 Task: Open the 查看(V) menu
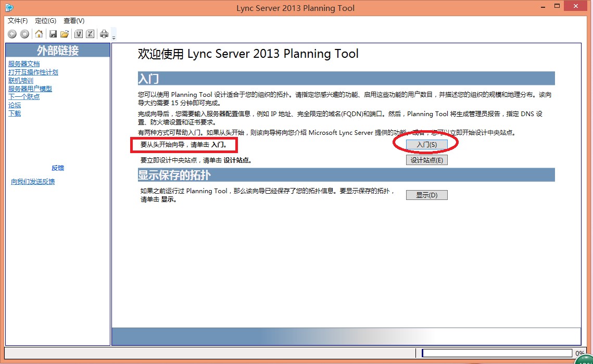coord(74,21)
